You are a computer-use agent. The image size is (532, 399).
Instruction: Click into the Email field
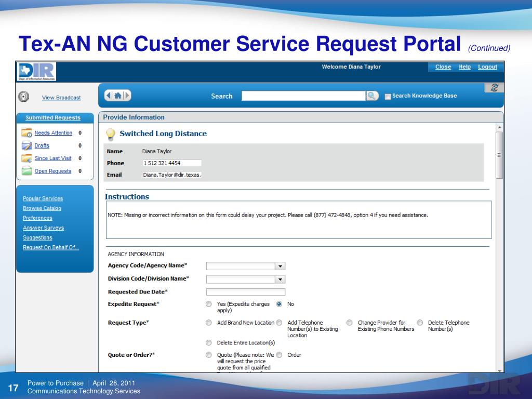pyautogui.click(x=172, y=175)
